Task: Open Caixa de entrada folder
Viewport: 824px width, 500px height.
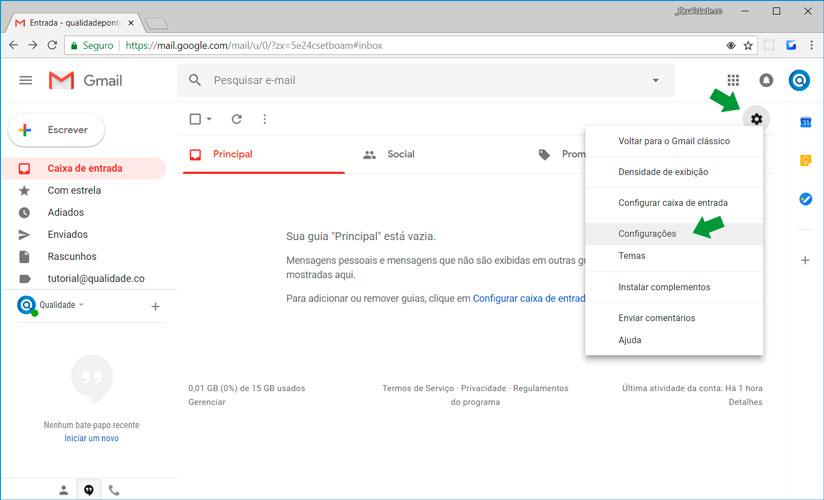Action: (84, 168)
